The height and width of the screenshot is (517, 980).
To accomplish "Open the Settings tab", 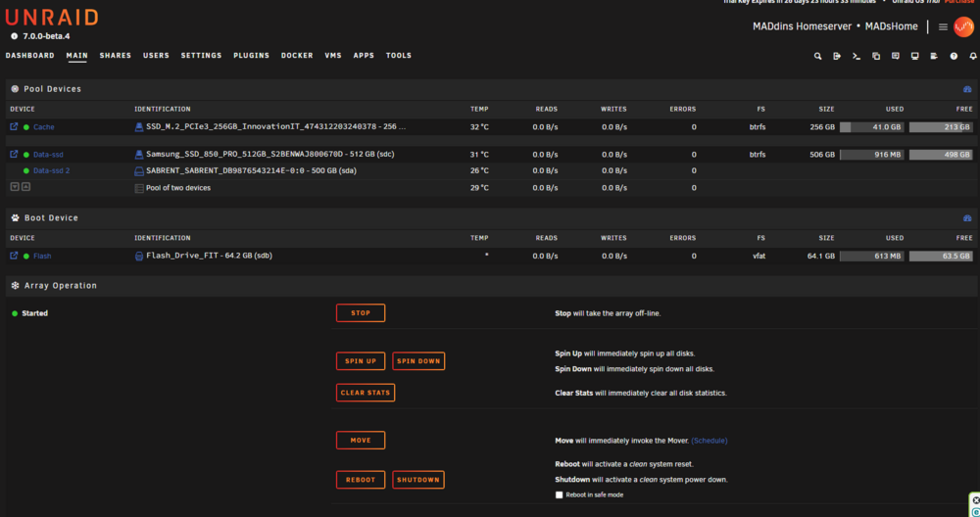I will (x=201, y=56).
